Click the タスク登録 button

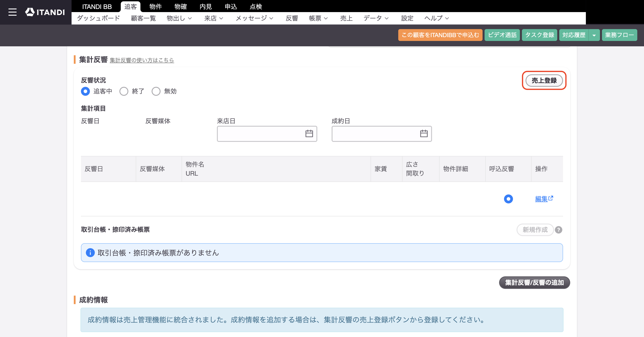pos(540,35)
